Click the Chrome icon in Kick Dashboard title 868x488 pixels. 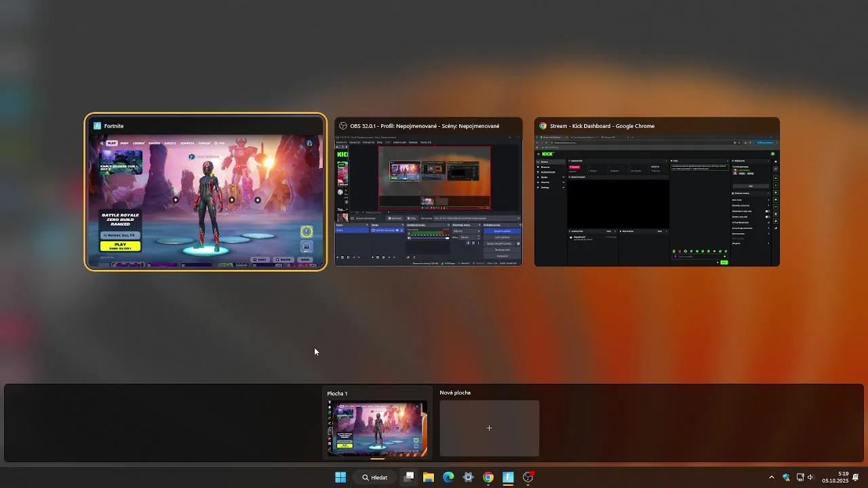tap(543, 125)
